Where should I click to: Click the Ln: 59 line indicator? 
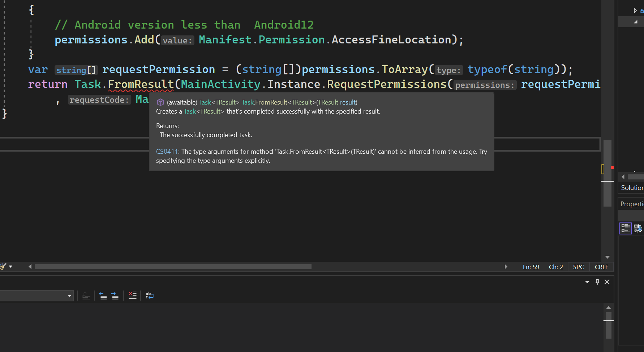pyautogui.click(x=531, y=267)
